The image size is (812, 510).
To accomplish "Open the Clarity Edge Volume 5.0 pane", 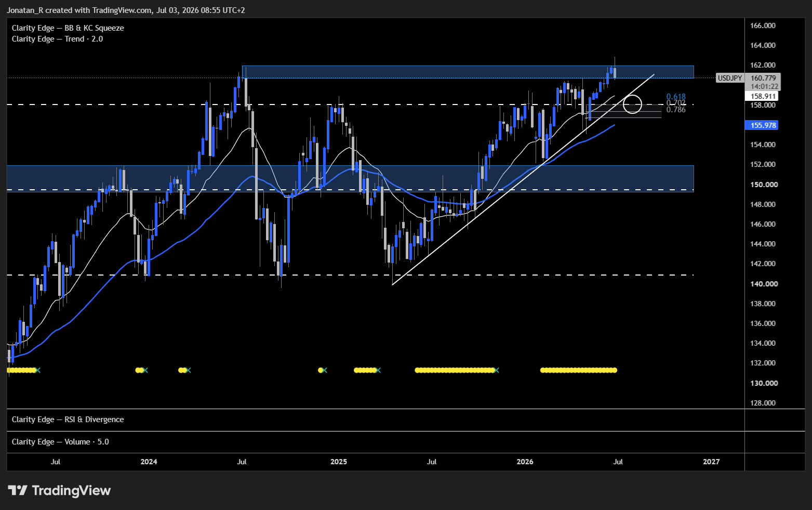I will coord(61,442).
